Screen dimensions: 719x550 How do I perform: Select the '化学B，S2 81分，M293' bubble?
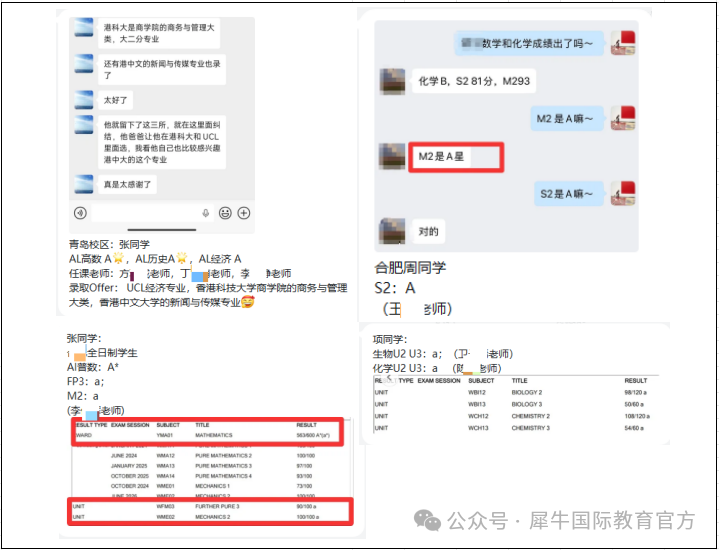pos(474,81)
